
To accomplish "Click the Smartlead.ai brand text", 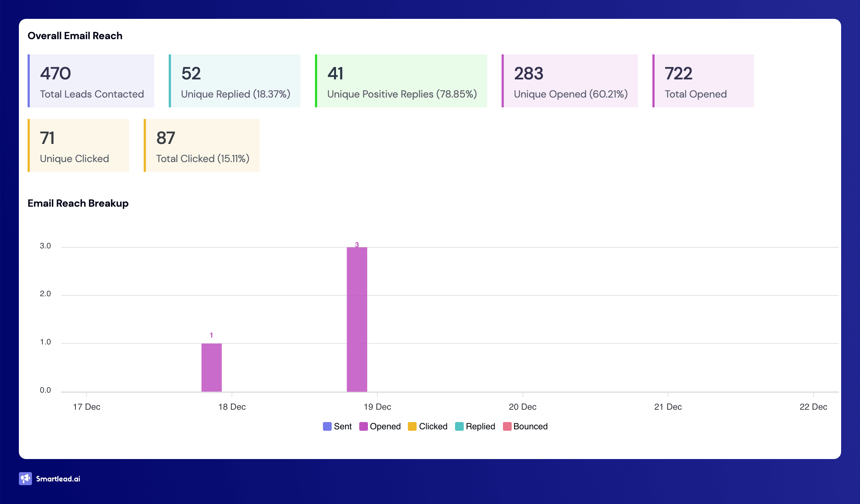I will point(58,479).
